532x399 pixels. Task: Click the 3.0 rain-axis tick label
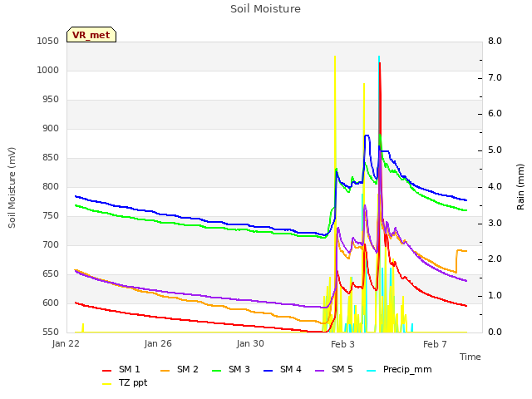(495, 224)
